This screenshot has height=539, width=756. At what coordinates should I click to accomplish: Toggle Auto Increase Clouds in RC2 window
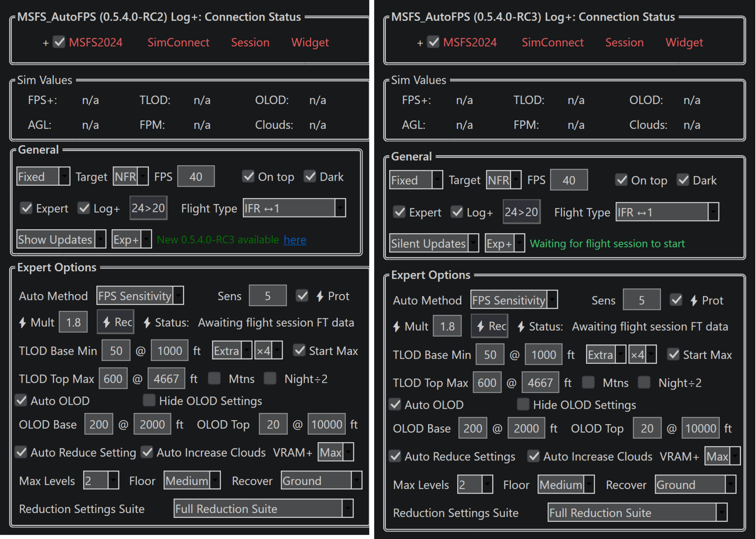pyautogui.click(x=147, y=452)
